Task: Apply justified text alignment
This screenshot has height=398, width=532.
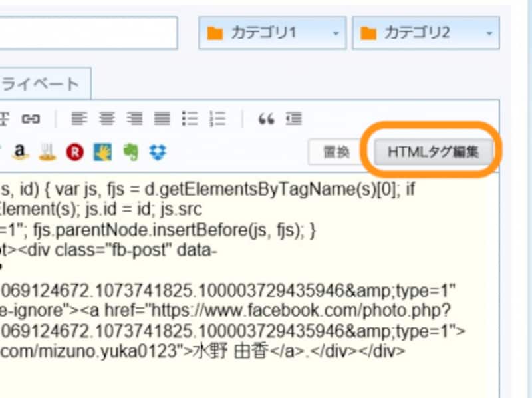Action: (x=161, y=118)
